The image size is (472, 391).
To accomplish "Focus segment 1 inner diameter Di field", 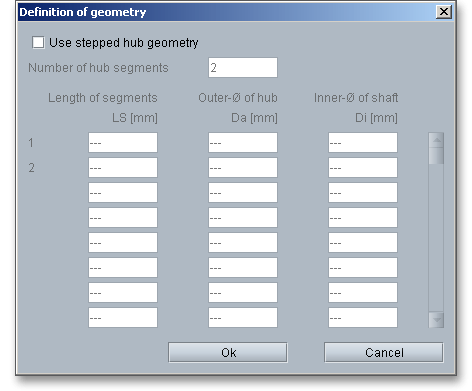I will click(363, 143).
